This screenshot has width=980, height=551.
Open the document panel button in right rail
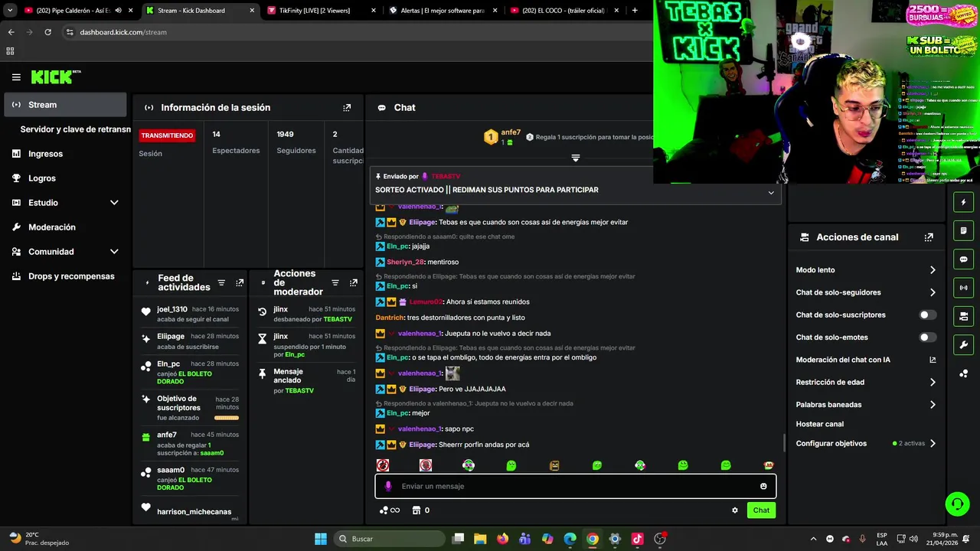[963, 230]
